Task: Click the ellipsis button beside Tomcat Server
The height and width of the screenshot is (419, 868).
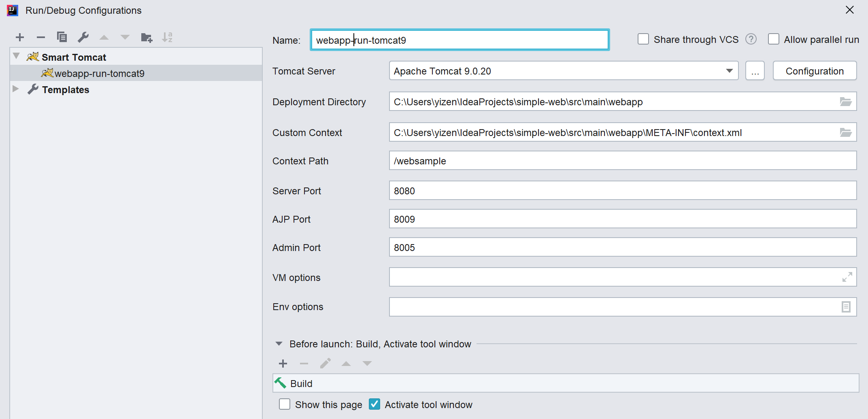Action: 755,71
